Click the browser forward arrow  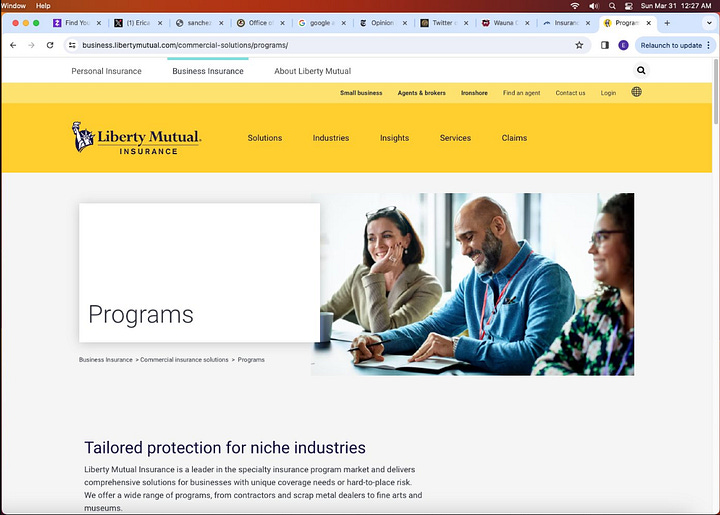coord(31,45)
